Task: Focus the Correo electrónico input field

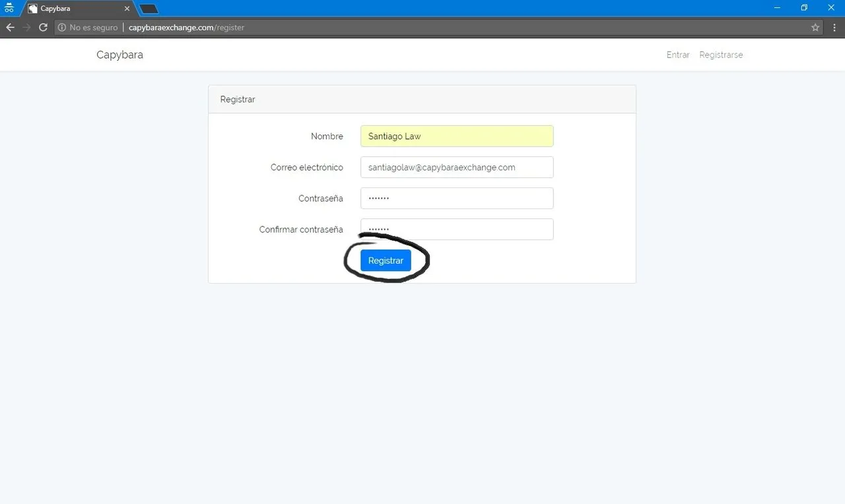Action: click(x=457, y=167)
